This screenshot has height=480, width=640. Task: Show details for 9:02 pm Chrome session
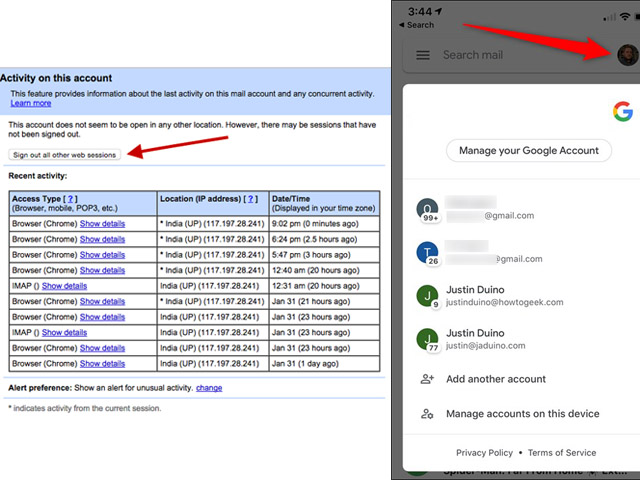tap(102, 224)
